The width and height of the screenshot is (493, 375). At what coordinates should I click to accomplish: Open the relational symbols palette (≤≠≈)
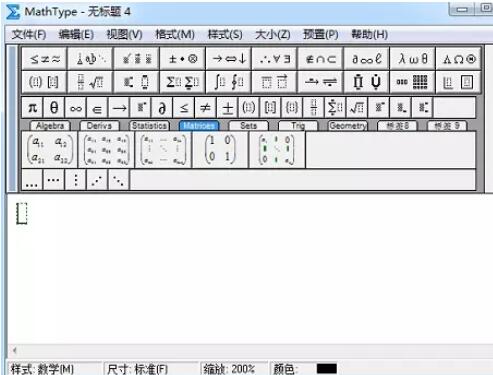[45, 59]
